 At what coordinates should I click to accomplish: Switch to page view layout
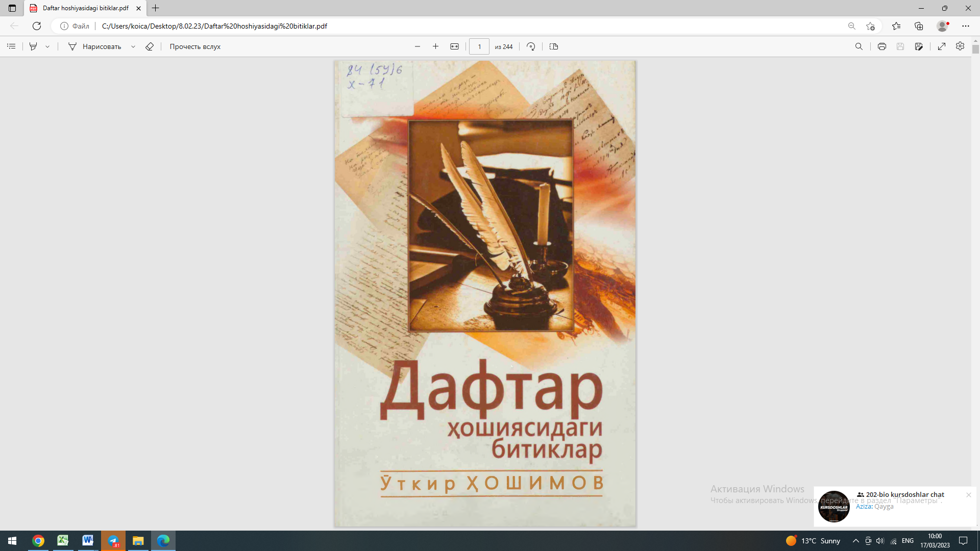[x=554, y=46]
